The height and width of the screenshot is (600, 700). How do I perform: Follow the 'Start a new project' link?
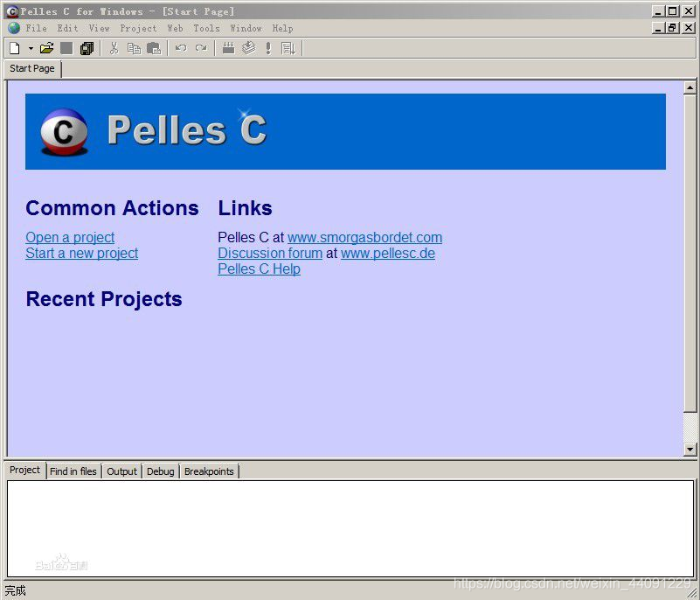pos(81,254)
